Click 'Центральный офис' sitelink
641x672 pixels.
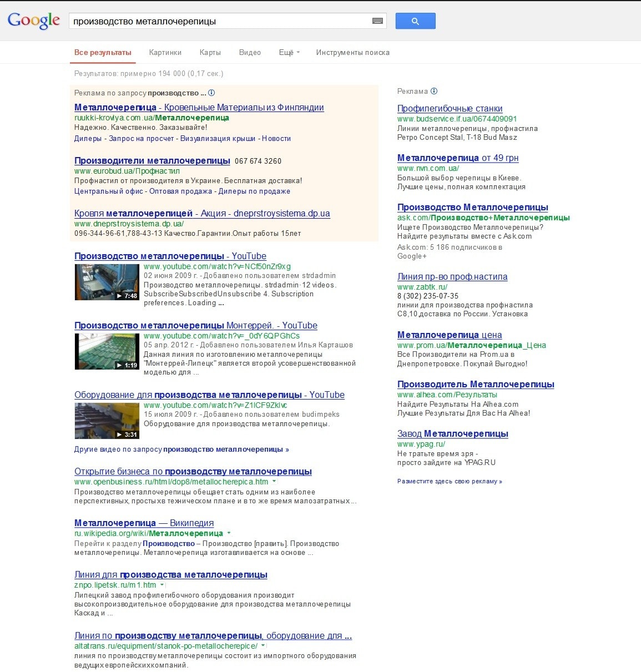(x=109, y=191)
